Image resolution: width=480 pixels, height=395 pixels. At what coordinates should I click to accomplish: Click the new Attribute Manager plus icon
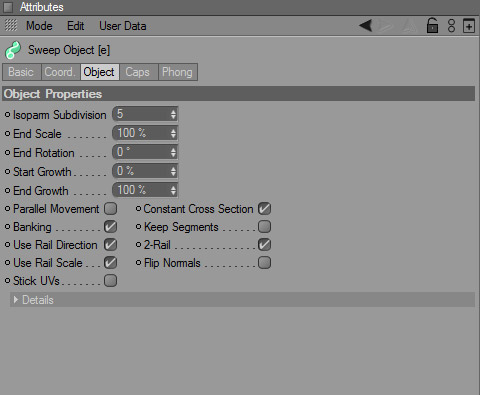point(469,26)
